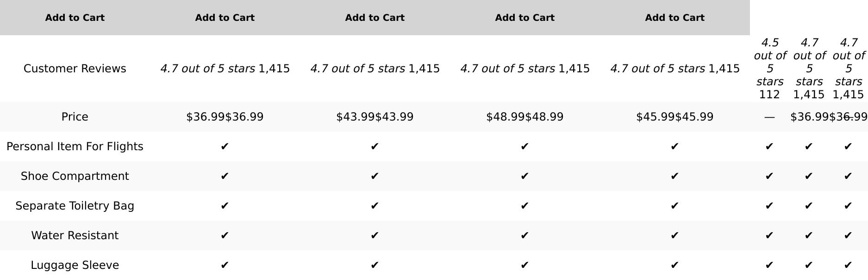Click the dash in the Price row

pos(769,117)
